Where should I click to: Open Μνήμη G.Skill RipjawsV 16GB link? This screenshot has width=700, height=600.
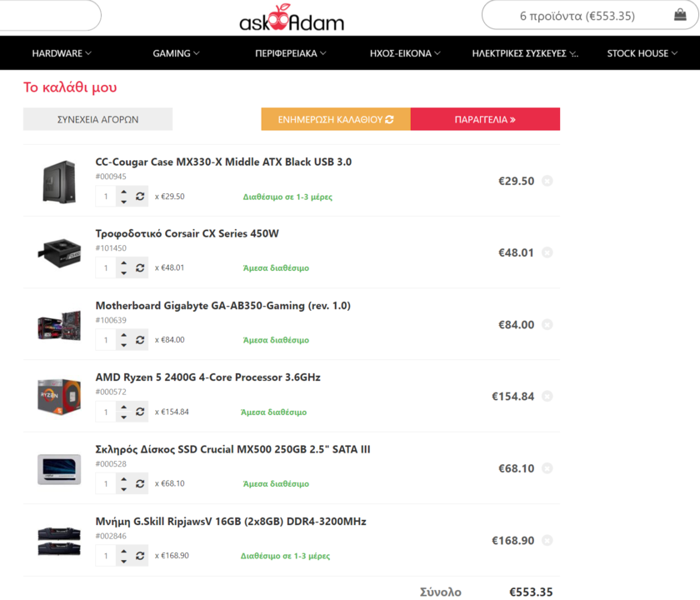pos(231,522)
